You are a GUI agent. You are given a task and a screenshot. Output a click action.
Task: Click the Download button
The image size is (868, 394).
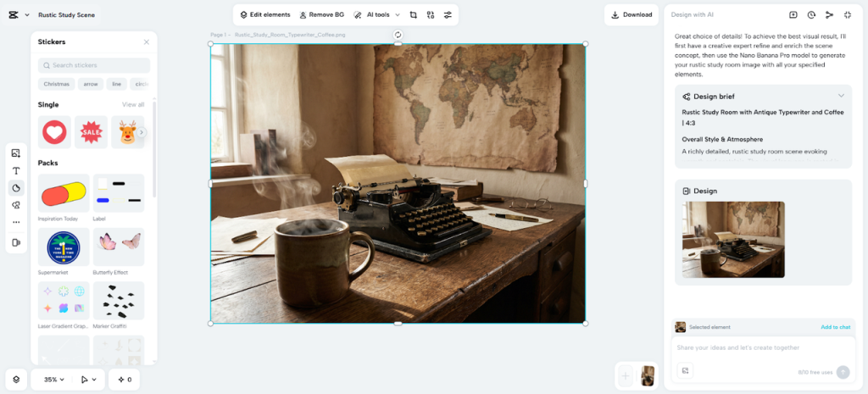pyautogui.click(x=632, y=15)
